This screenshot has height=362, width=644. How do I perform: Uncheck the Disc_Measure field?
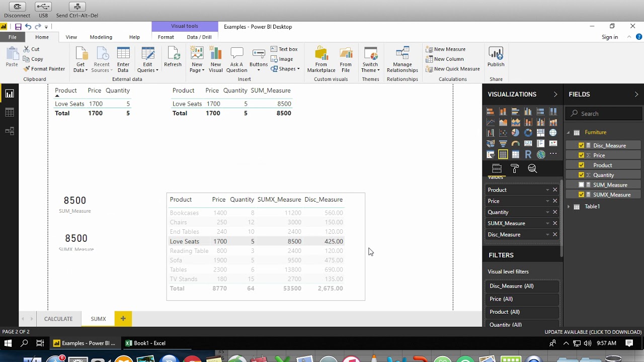tap(581, 145)
